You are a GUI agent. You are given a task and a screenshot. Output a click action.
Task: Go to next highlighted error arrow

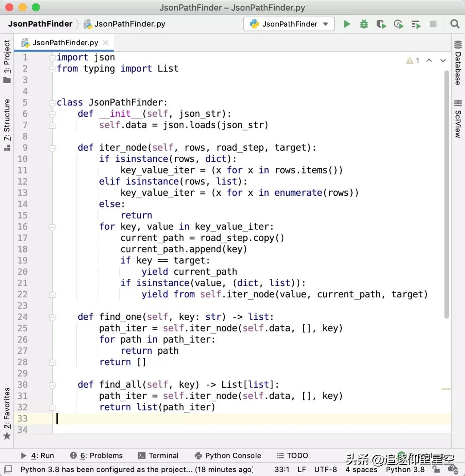(x=443, y=60)
